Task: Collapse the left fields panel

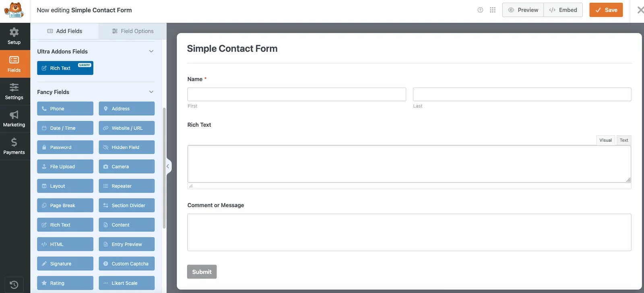Action: click(x=168, y=166)
